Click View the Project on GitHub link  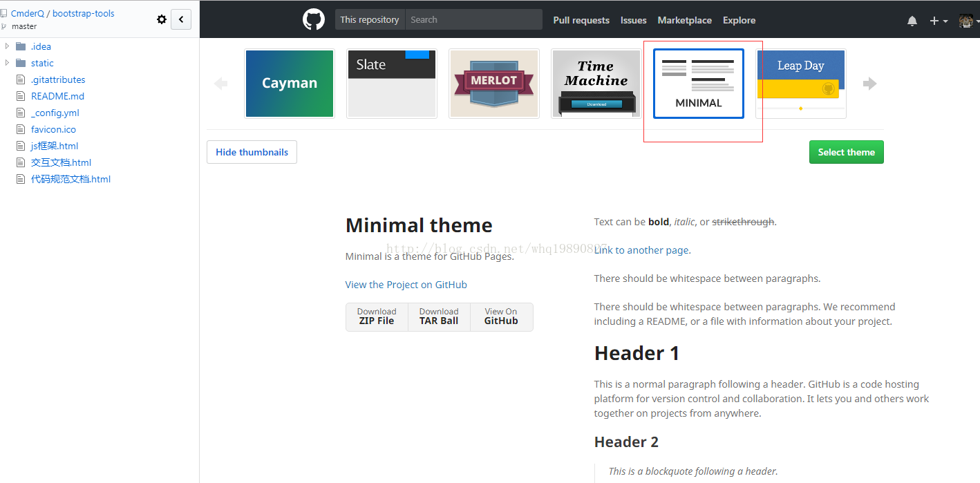pos(406,285)
